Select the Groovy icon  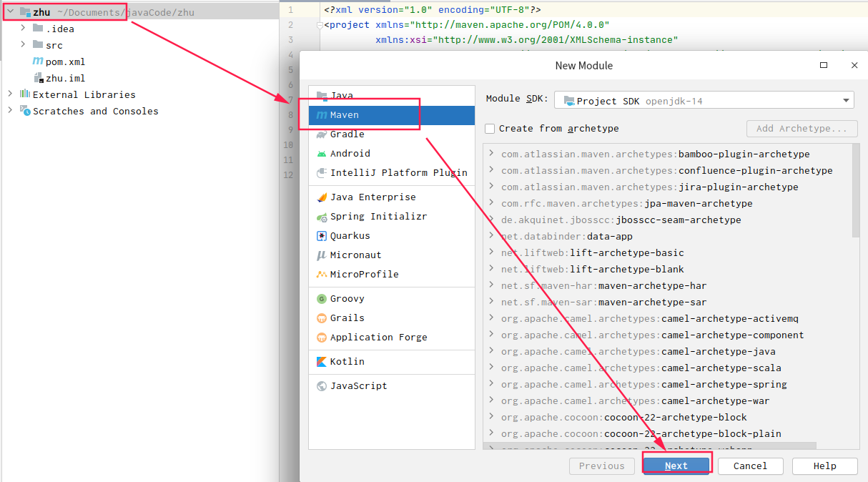[322, 299]
